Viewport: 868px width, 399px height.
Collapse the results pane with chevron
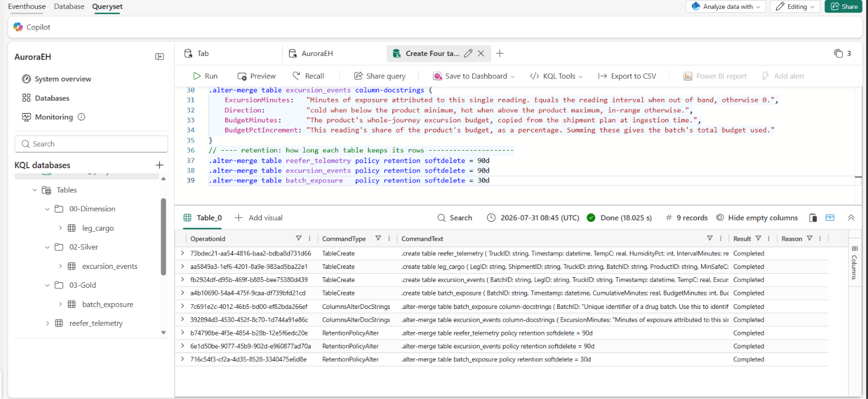[x=851, y=218]
